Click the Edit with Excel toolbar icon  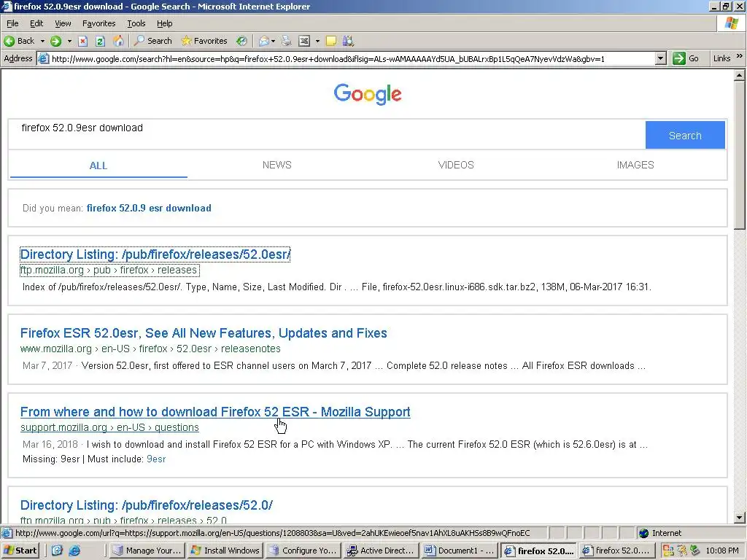click(x=304, y=41)
